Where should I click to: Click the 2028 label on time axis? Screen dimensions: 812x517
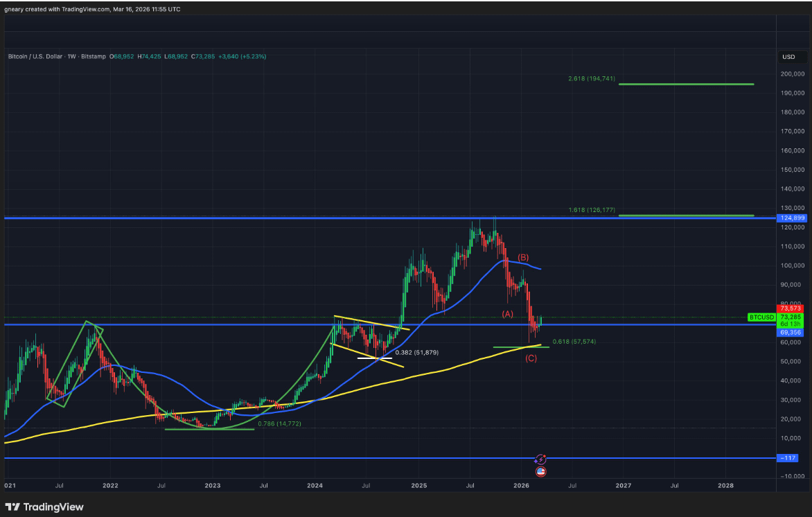pos(725,486)
